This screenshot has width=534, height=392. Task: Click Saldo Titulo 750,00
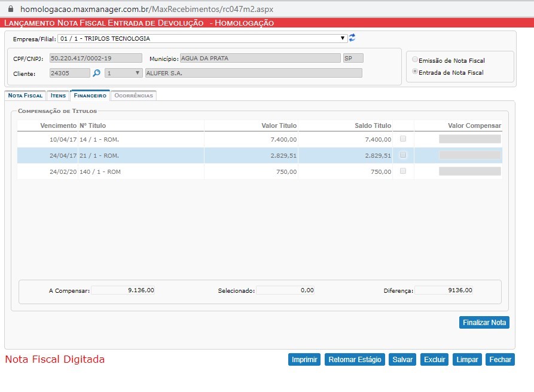click(x=381, y=172)
